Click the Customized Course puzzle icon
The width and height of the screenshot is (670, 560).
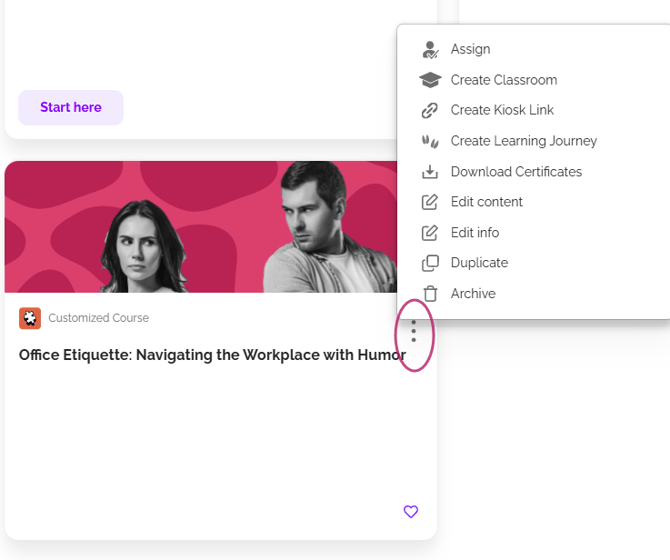[30, 318]
